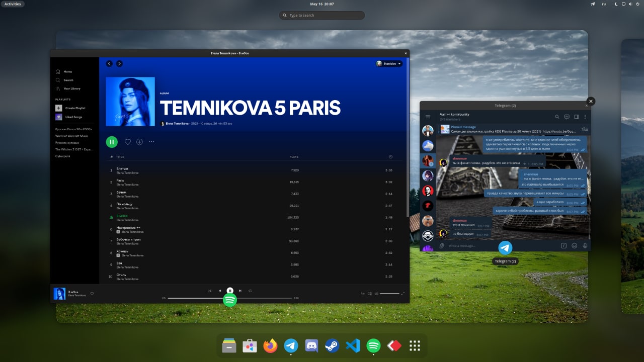Image resolution: width=644 pixels, height=362 pixels.
Task: Pause the album with the green button
Action: [112, 142]
